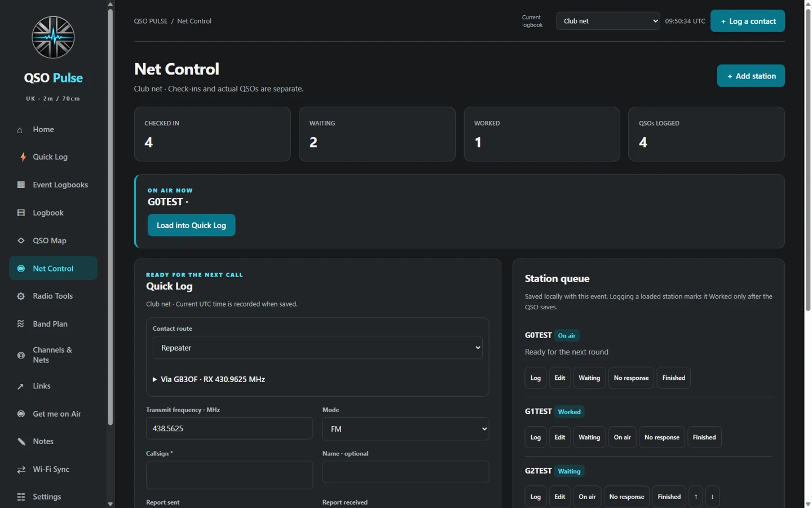Click the Radio Tools gear icon
This screenshot has width=812, height=508.
click(21, 296)
